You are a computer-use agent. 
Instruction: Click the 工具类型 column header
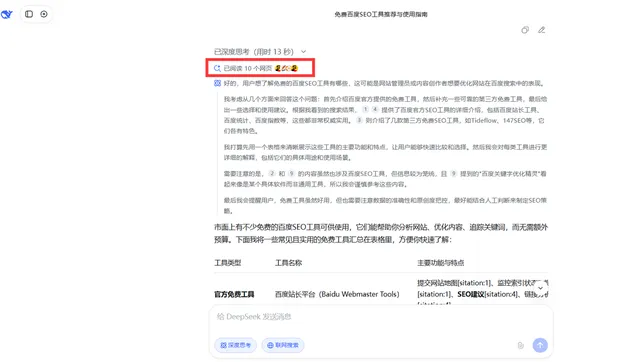click(x=228, y=263)
